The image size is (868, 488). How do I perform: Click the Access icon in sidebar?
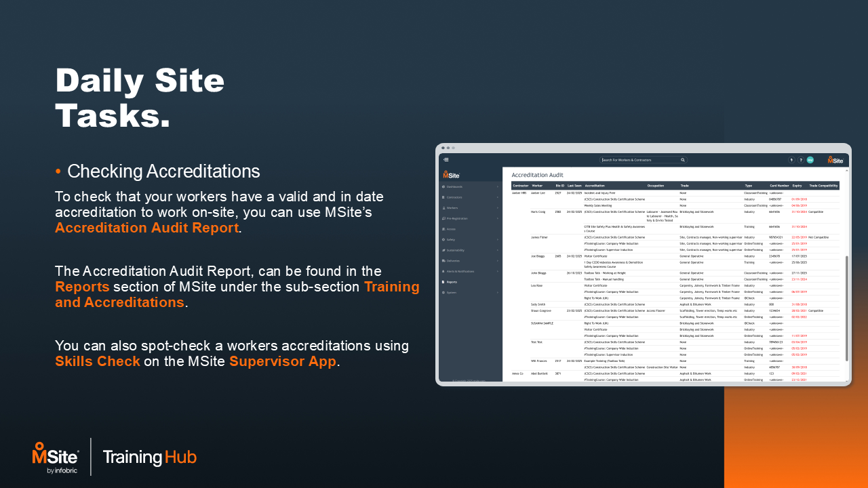click(x=443, y=229)
